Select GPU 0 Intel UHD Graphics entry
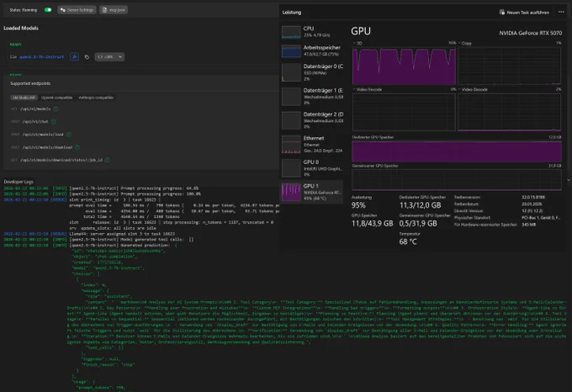 pos(312,167)
